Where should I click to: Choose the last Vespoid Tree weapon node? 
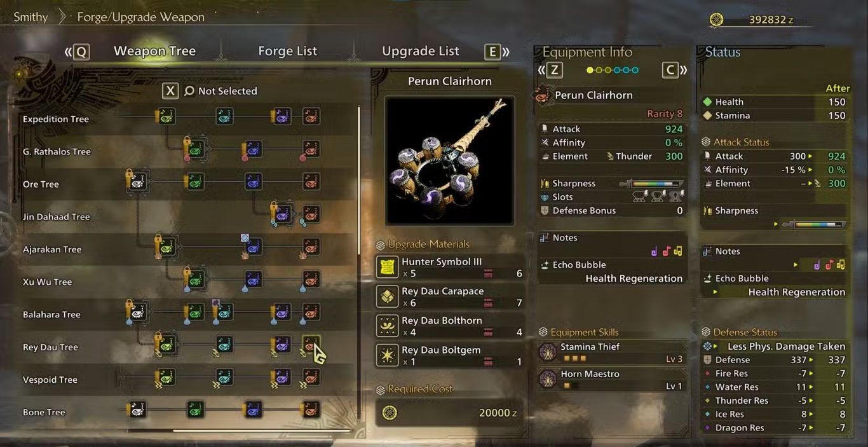click(311, 378)
